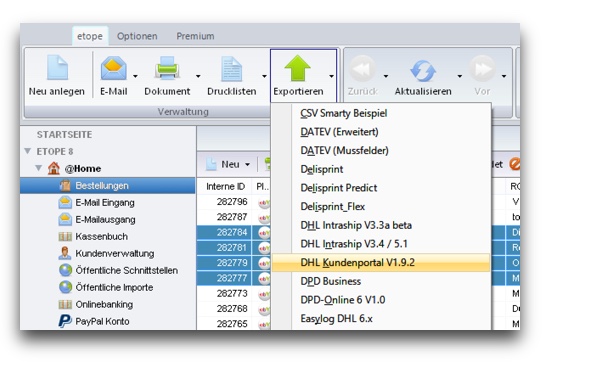Sort by the Interne ID column header
612x376 pixels.
coord(225,187)
